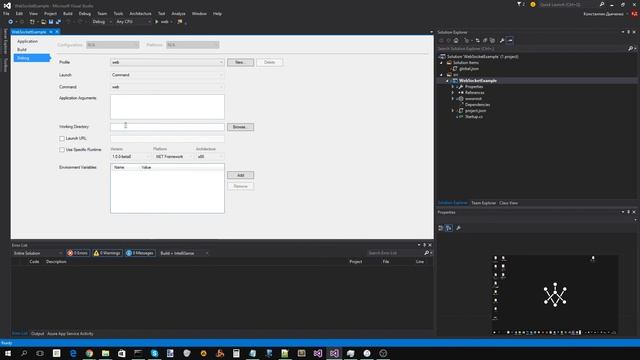Start debugging with the web play button
The image size is (640, 360).
[x=157, y=22]
